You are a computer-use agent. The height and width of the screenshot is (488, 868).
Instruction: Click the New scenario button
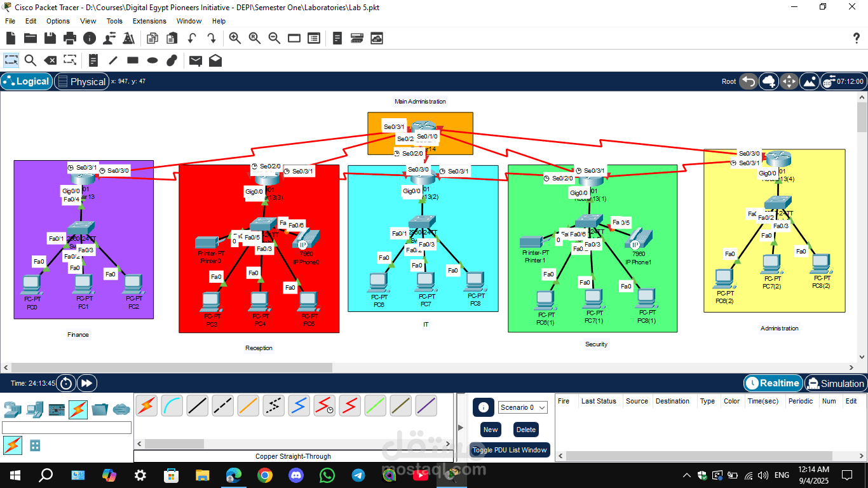490,430
